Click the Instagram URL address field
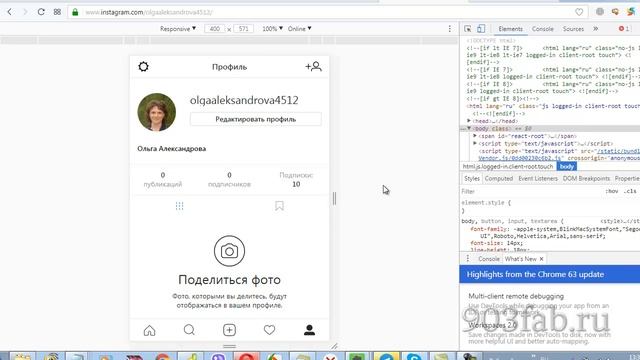This screenshot has width=640, height=360. coord(327,12)
